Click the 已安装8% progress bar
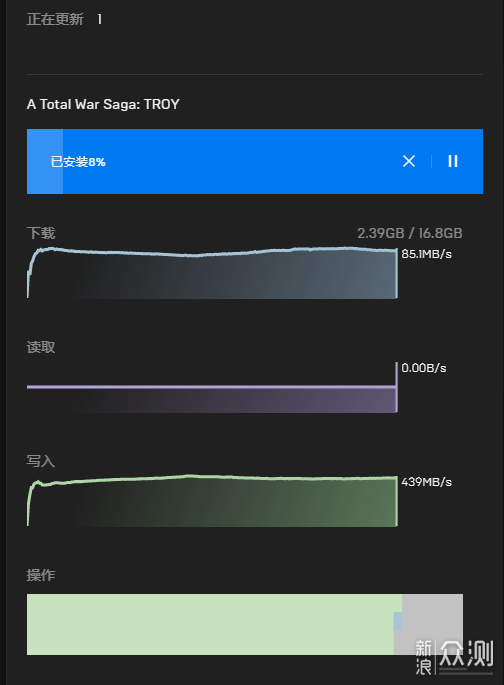504x685 pixels. click(x=255, y=161)
